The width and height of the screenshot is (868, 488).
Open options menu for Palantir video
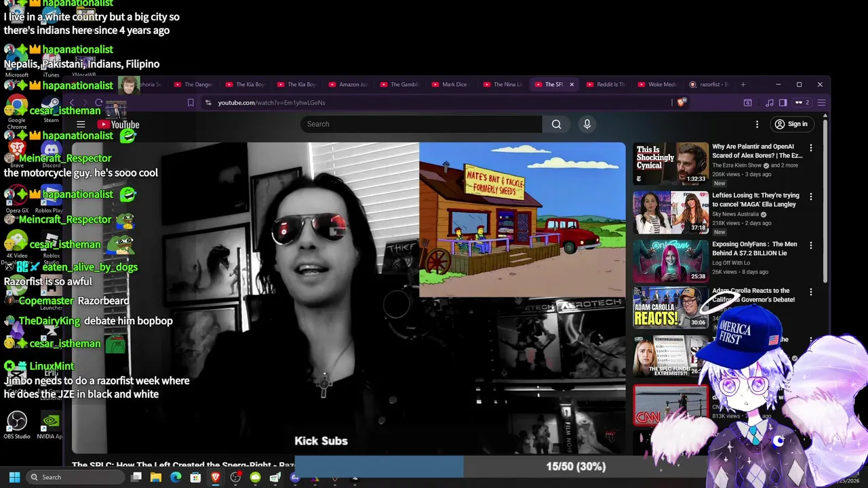810,148
